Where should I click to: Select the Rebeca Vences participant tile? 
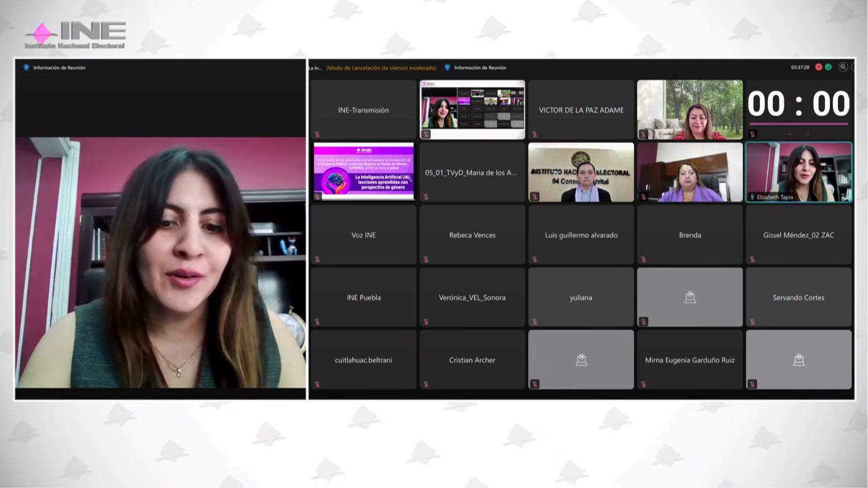(x=472, y=235)
